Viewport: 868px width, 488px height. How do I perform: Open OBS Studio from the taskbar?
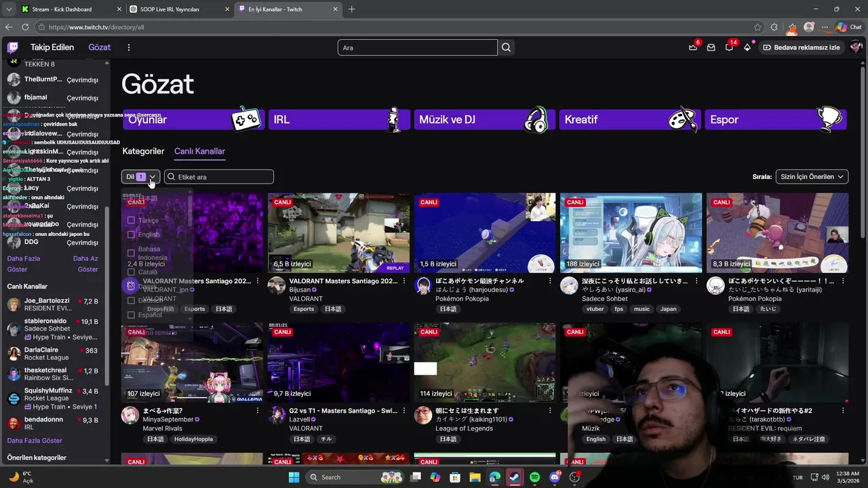pyautogui.click(x=574, y=477)
